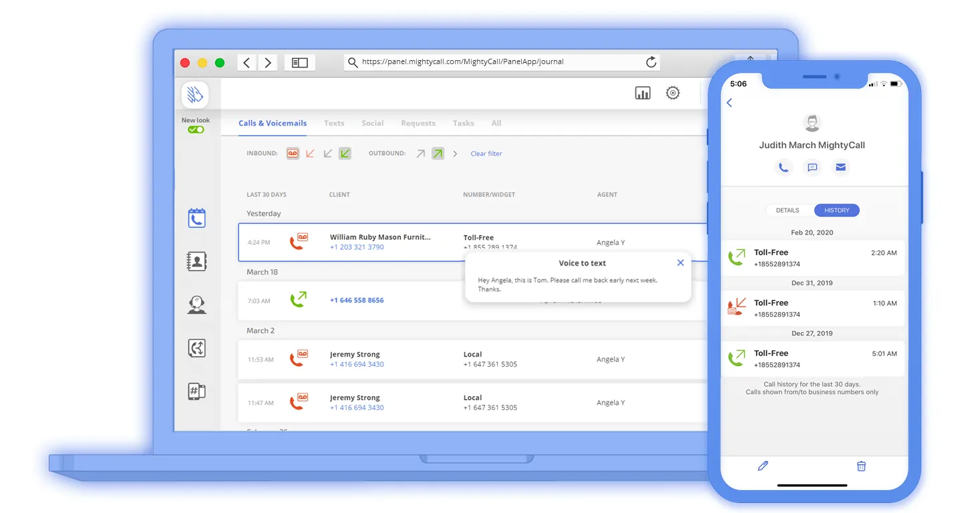The image size is (980, 513).
Task: Toggle the inbound missed calls orange arrow filter
Action: [x=310, y=153]
